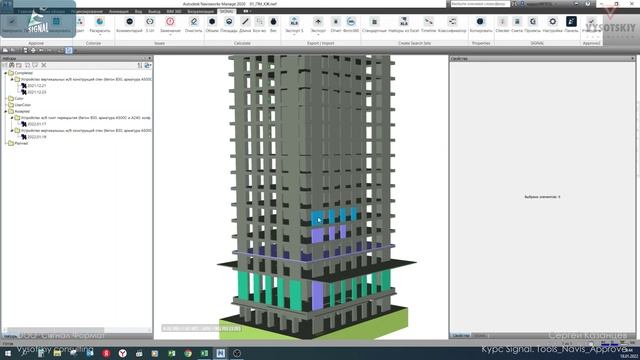Click the import/export icon in sets toolbar
The image size is (640, 360).
click(148, 65)
